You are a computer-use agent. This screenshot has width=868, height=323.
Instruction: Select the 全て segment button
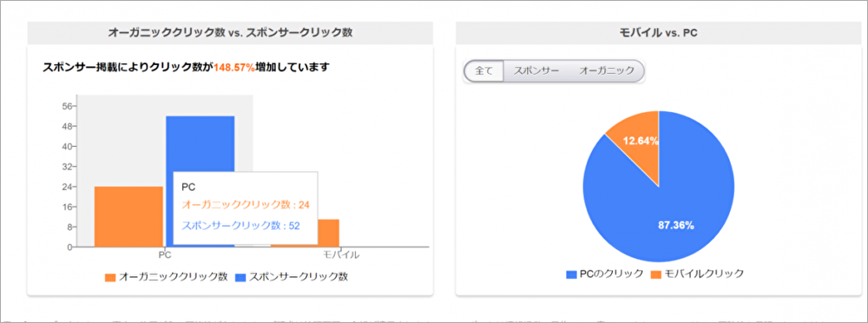(483, 71)
